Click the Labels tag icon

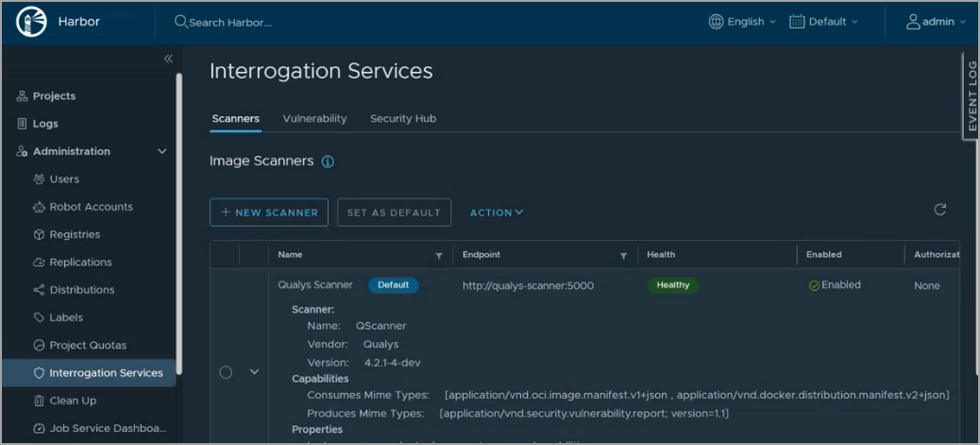(x=39, y=317)
